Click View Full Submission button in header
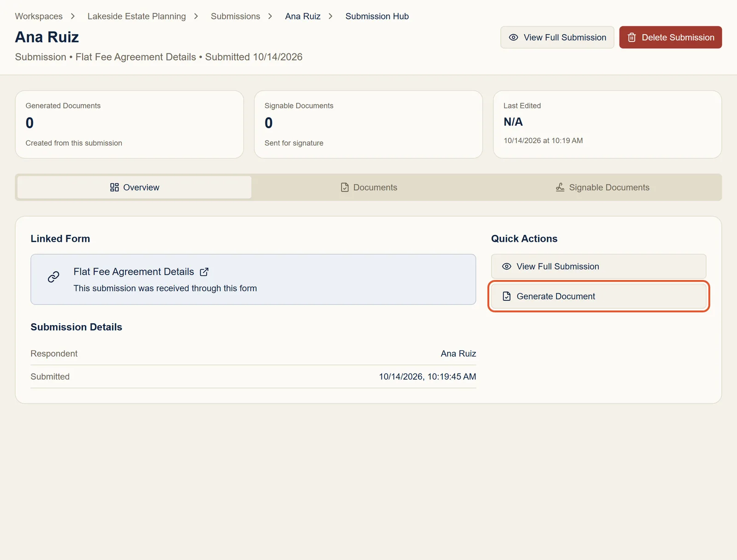 (557, 37)
